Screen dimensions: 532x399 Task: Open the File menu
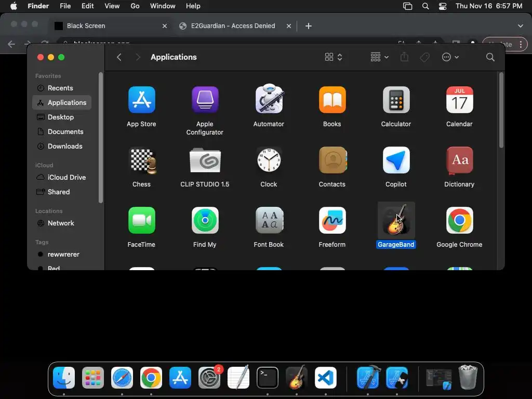(65, 6)
